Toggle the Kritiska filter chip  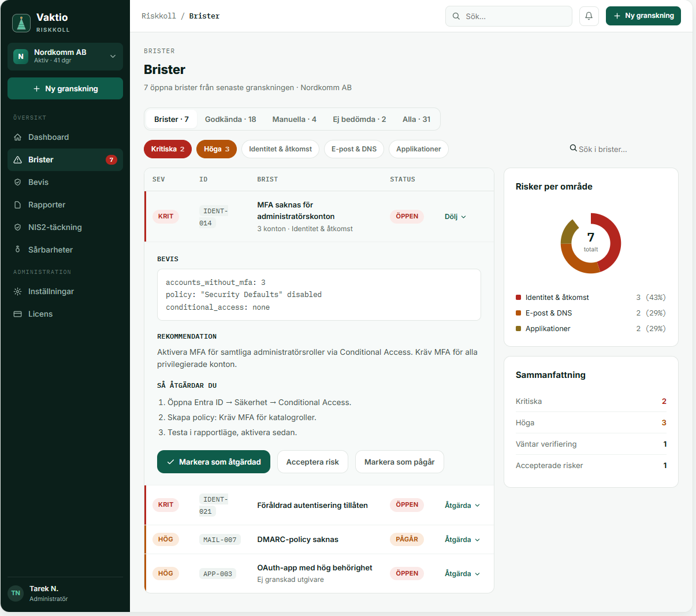168,149
